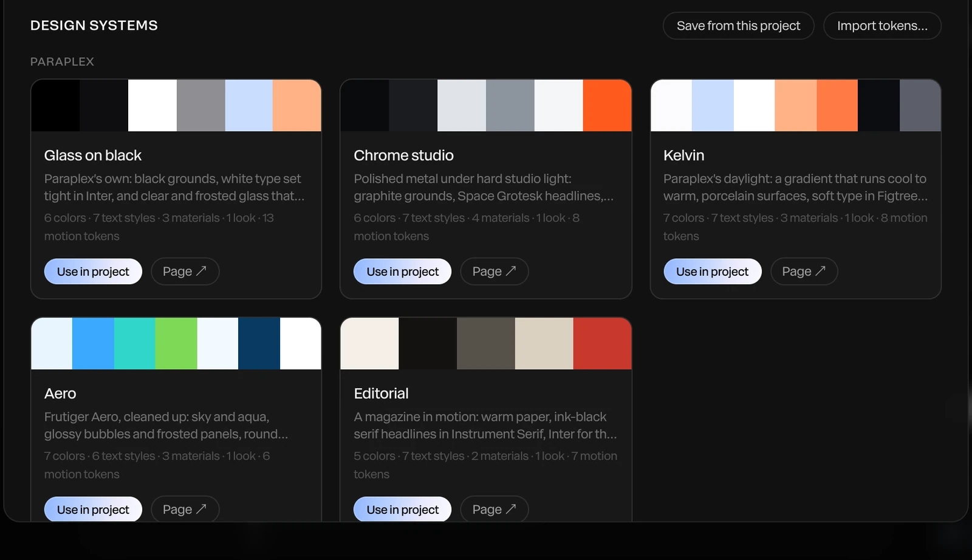Viewport: 972px width, 560px height.
Task: Select the Editorial card title
Action: click(x=381, y=394)
